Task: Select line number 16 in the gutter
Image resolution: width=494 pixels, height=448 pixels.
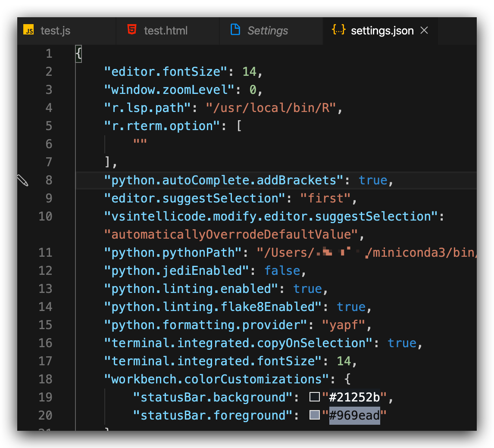Action: (45, 343)
